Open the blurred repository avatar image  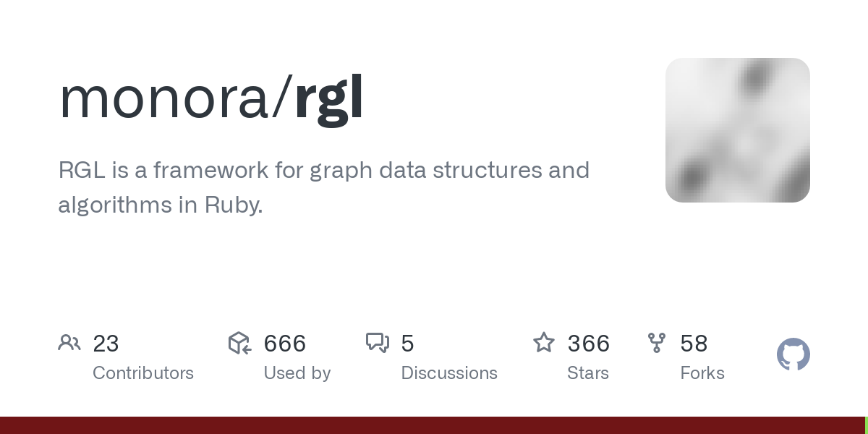738,130
